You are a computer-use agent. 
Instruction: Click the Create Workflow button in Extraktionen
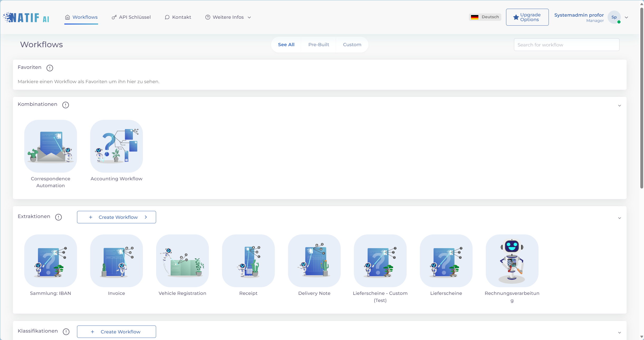pos(117,217)
